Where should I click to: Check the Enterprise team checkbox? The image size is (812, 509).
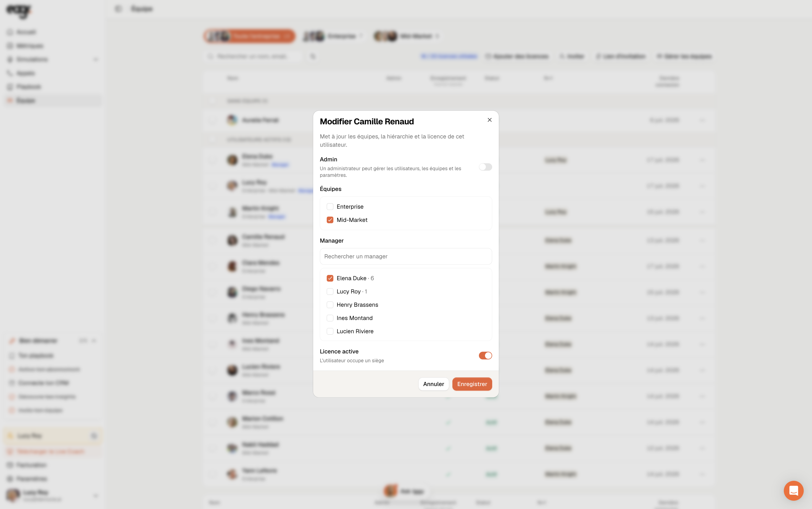click(x=330, y=207)
